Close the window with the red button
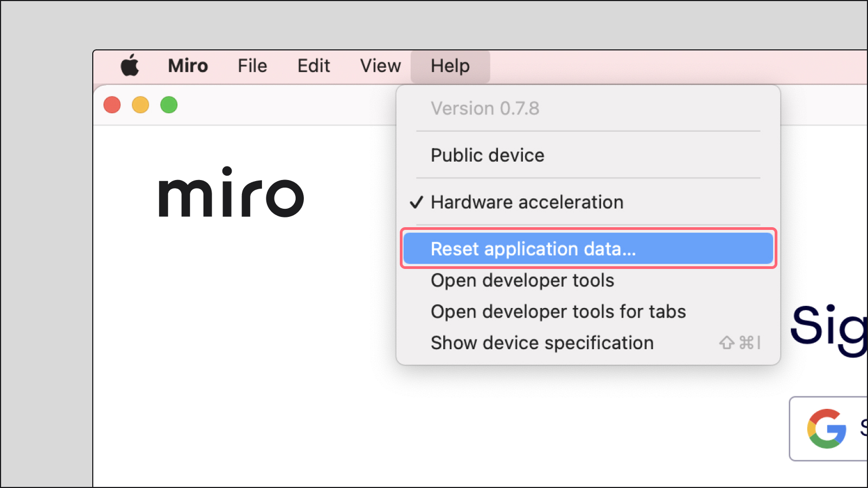The height and width of the screenshot is (488, 868). click(x=112, y=105)
